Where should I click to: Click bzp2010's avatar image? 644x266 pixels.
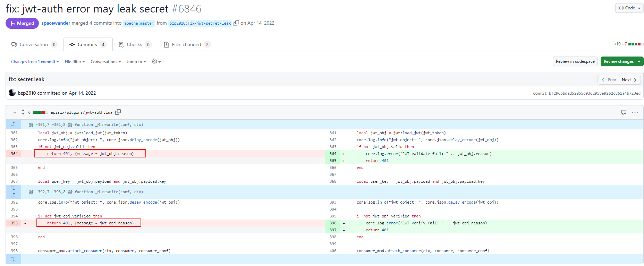click(12, 93)
